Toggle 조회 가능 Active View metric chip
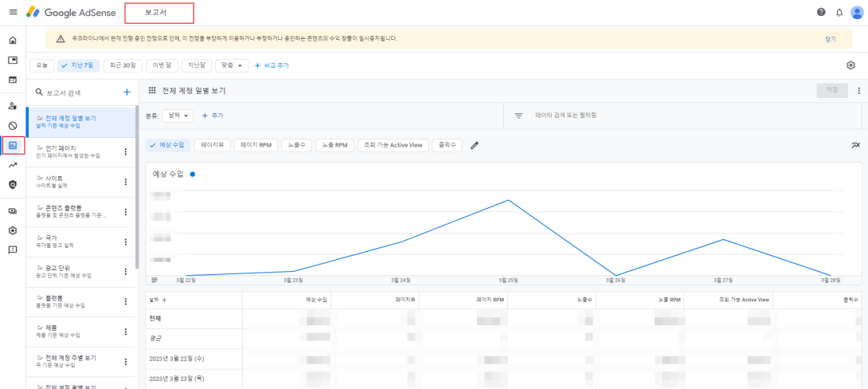The width and height of the screenshot is (868, 389). point(393,145)
